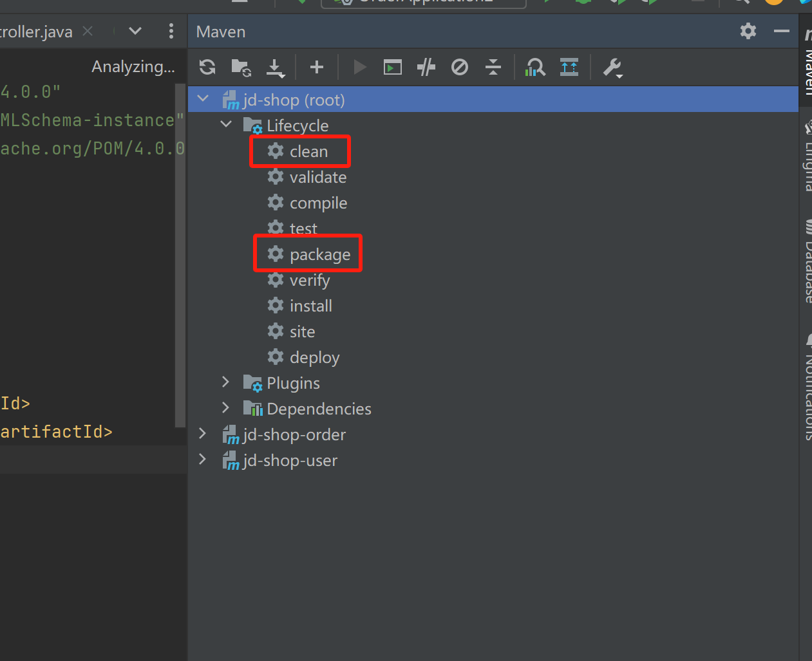
Task: Click the Maven side tool tab
Action: tap(807, 61)
